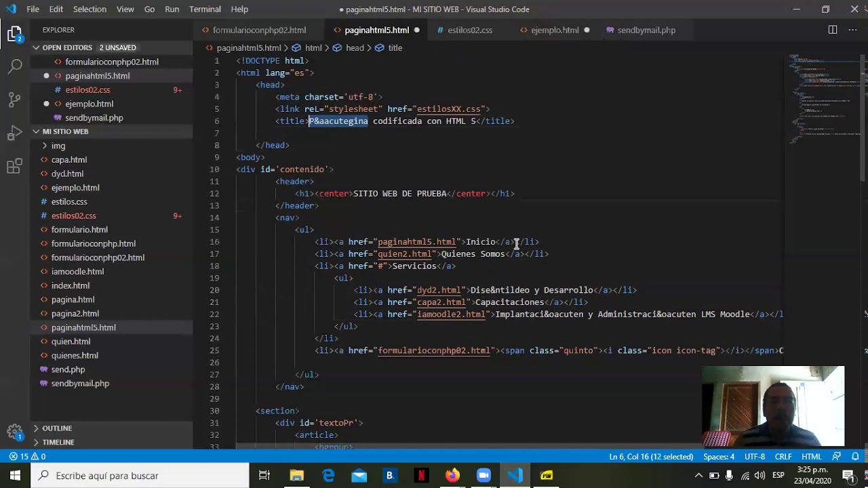Switch to the sendbymail.php tab
This screenshot has width=868, height=488.
pos(646,30)
